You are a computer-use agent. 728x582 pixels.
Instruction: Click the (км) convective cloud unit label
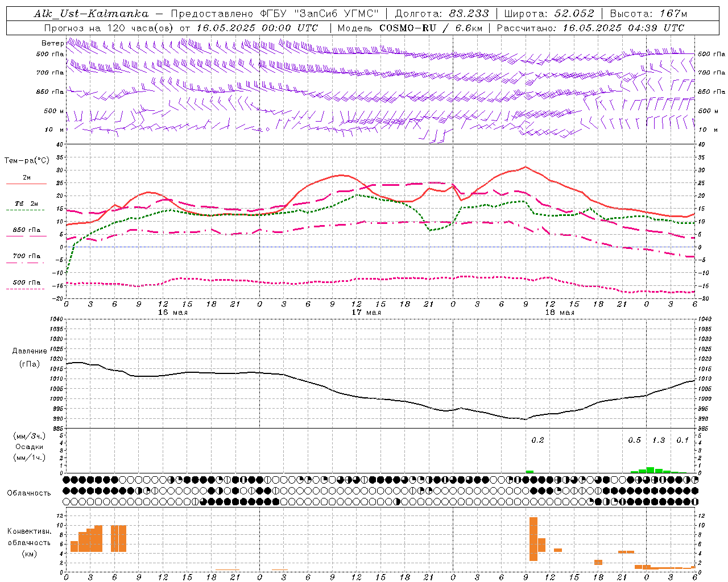(x=30, y=554)
